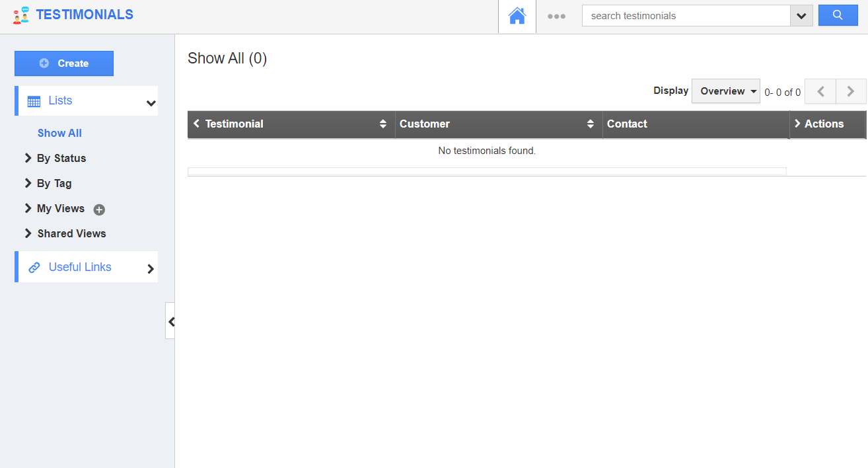Add a new view with plus icon

[99, 210]
